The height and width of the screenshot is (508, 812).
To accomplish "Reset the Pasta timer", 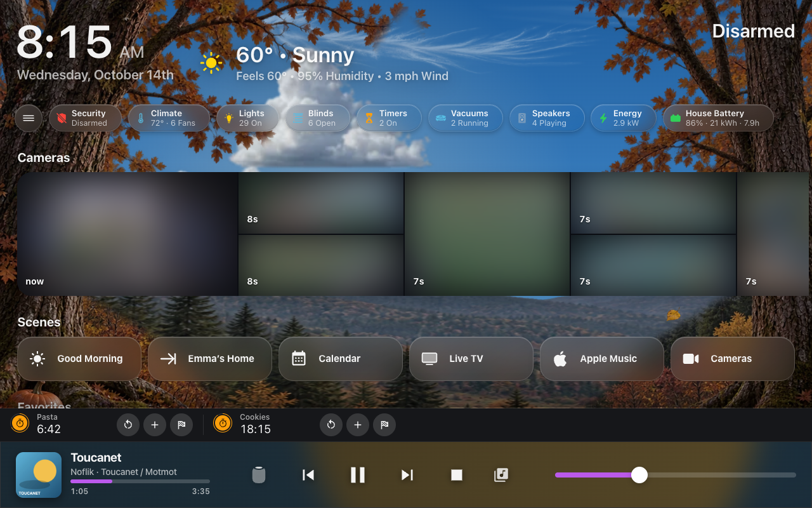I will (x=128, y=425).
